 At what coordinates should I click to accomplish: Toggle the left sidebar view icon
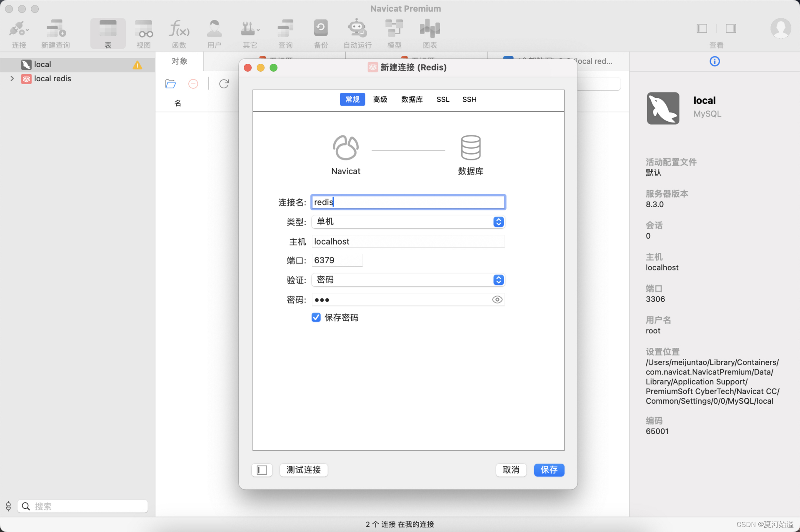[x=702, y=28]
